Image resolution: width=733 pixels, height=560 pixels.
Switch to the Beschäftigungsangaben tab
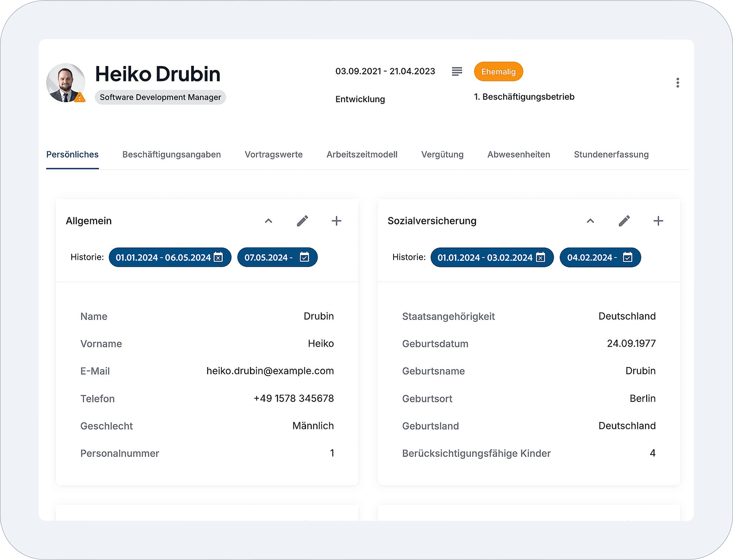click(x=171, y=154)
